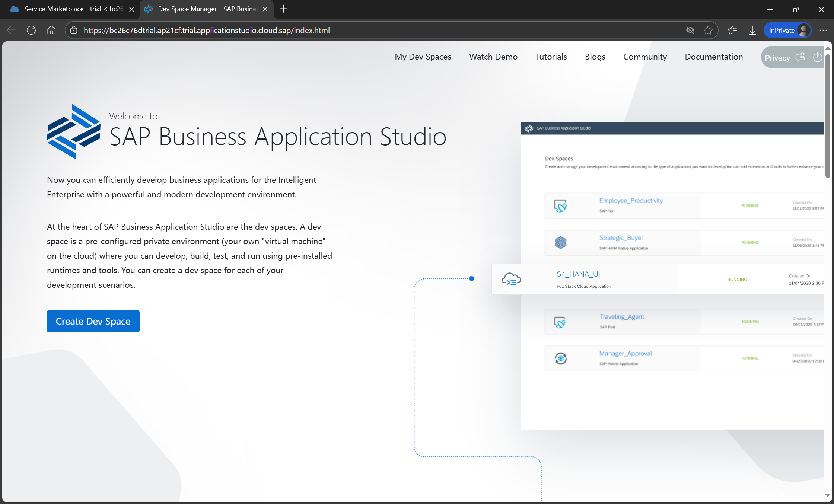Screen dimensions: 834x504
Task: Click 'Full Stack Cloud Application' subtitle
Action: (583, 286)
